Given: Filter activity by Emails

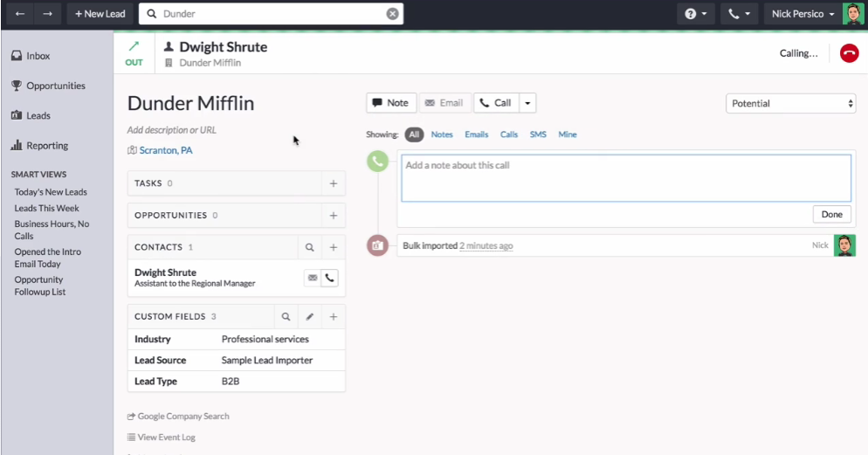Looking at the screenshot, I should 477,134.
